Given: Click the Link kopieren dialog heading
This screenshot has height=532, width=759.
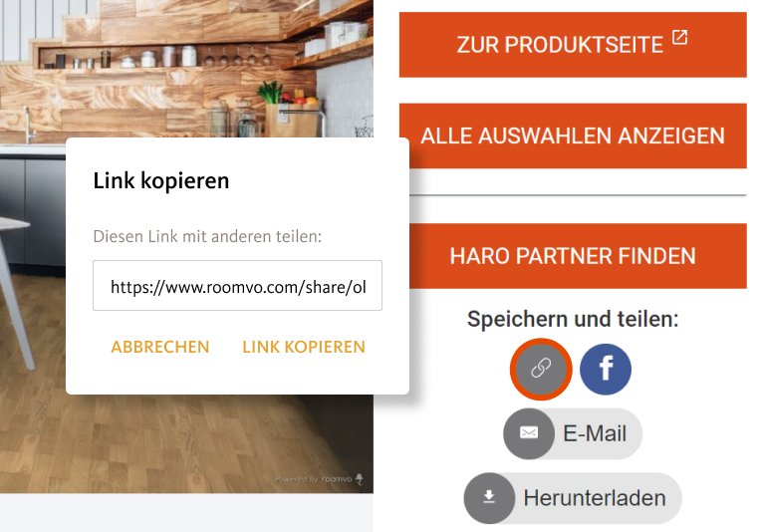Looking at the screenshot, I should click(x=160, y=180).
